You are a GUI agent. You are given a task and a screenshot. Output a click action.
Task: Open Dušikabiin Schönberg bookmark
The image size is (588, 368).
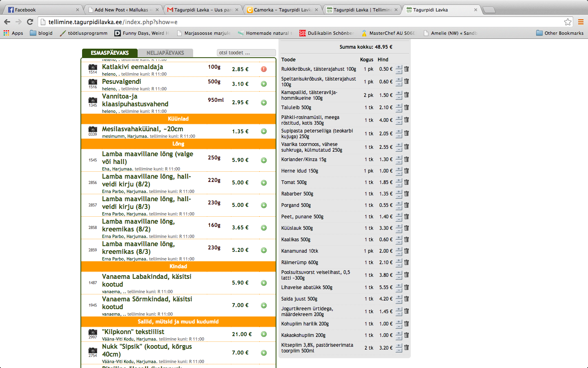[x=326, y=33]
